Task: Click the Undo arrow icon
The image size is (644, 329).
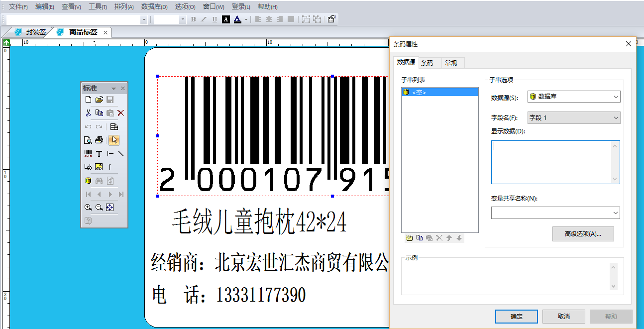Action: [x=88, y=127]
